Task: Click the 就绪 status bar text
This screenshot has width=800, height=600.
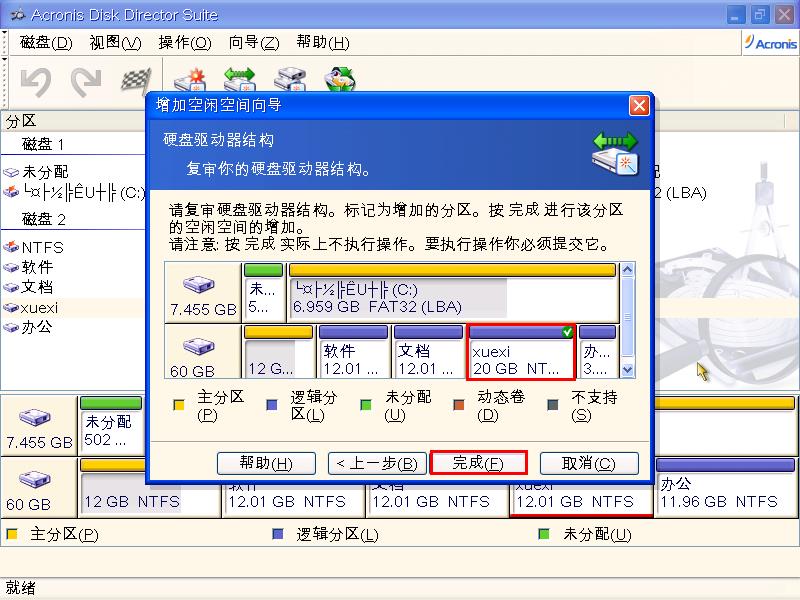Action: (x=20, y=588)
